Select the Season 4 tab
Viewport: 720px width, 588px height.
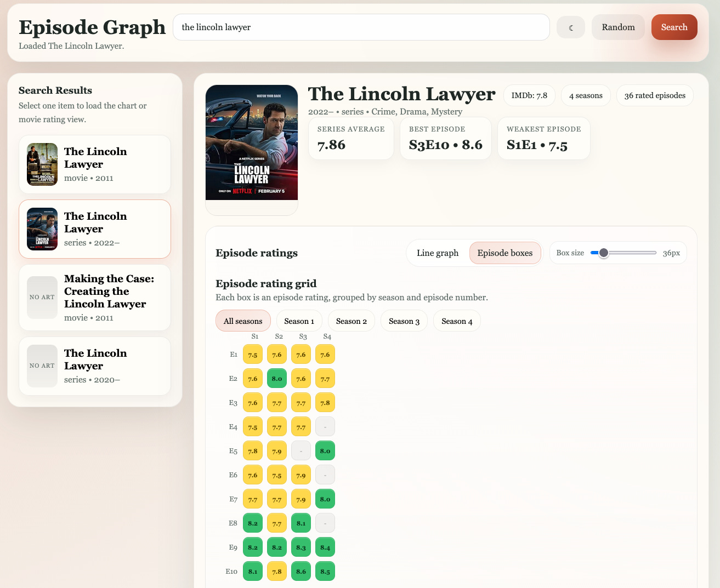click(457, 321)
